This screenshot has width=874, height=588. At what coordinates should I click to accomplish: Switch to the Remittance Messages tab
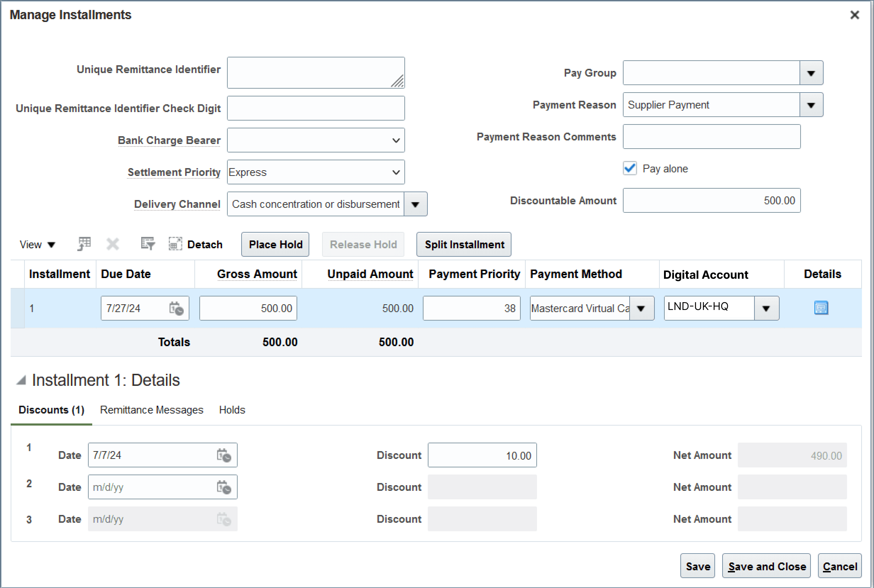151,410
